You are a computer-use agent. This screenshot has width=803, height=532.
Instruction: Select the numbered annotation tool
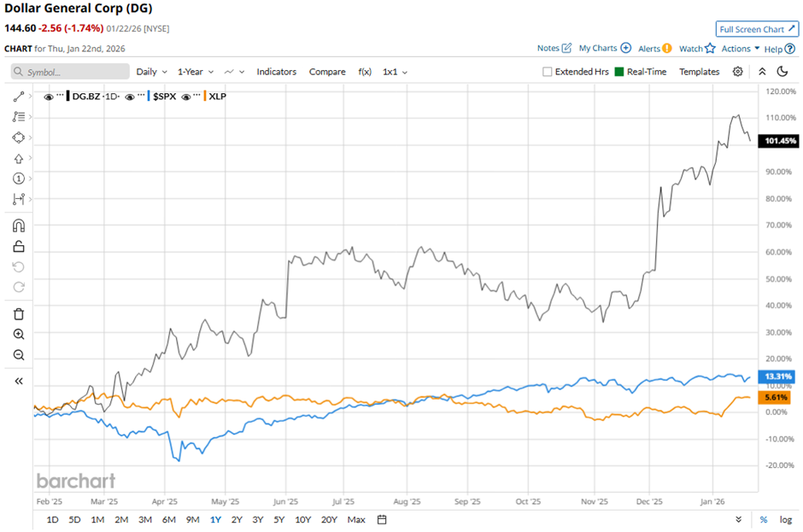click(19, 178)
